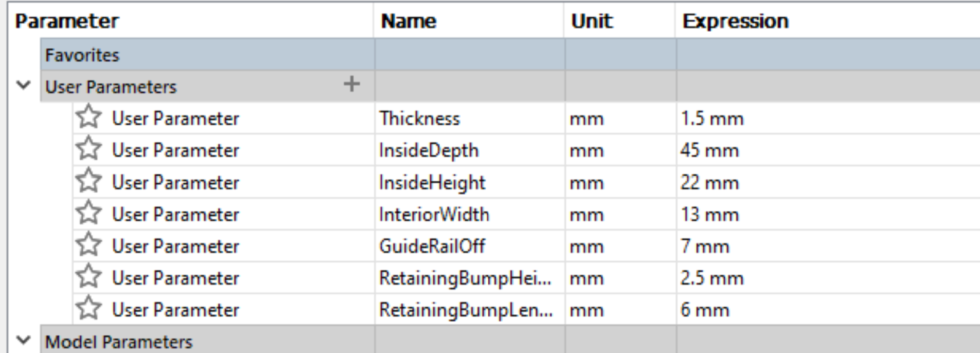Viewport: 980px width, 353px height.
Task: Click the Unit column header
Action: 591,21
